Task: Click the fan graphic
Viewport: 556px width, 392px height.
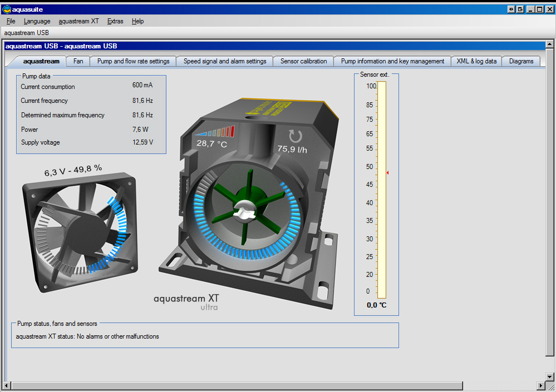Action: 80,231
